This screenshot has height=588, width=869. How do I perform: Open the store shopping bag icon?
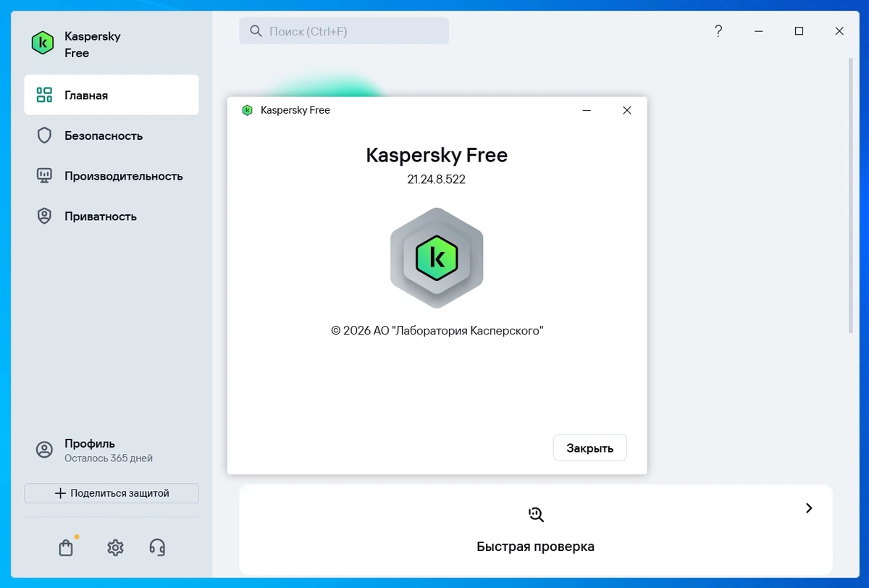coord(66,547)
